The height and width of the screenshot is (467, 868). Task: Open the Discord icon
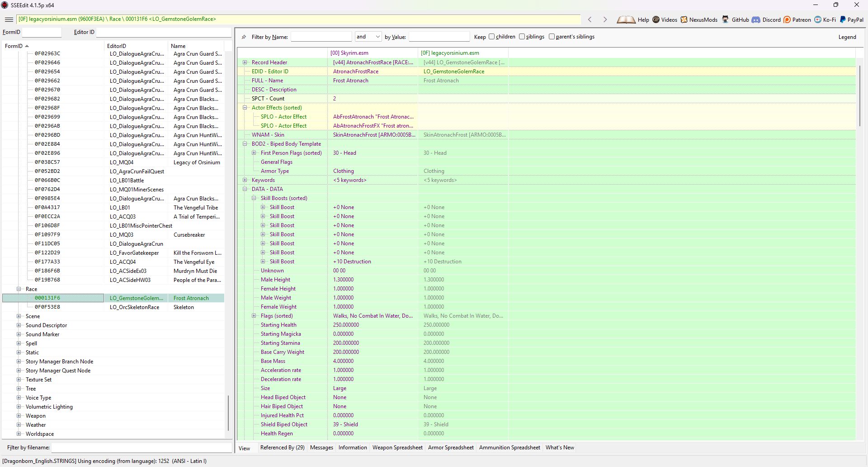(x=756, y=19)
